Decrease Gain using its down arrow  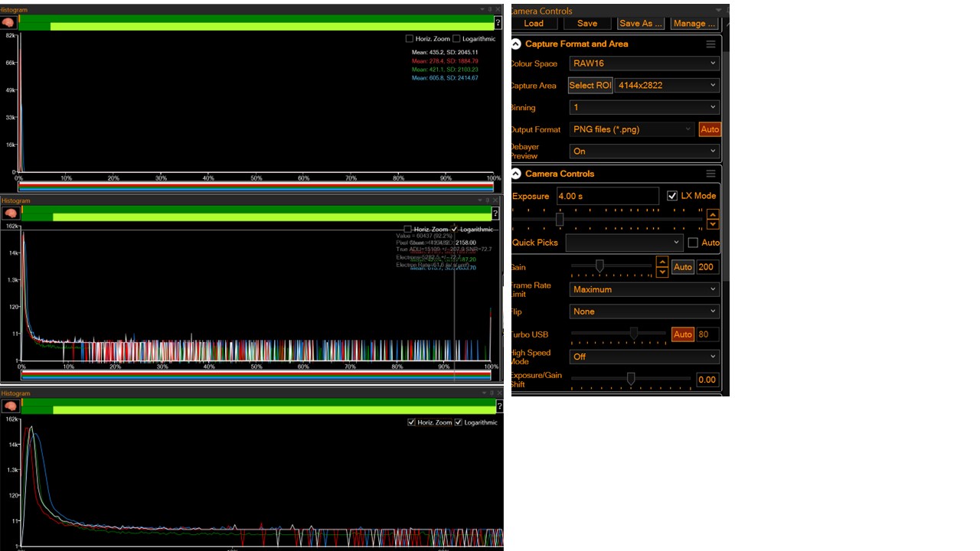[x=662, y=272]
